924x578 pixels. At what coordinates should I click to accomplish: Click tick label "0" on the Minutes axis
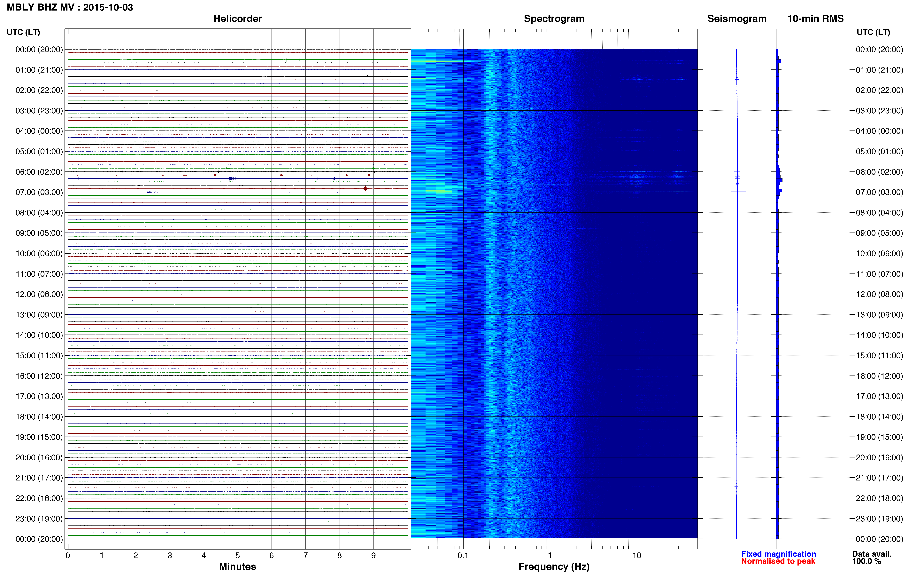point(68,555)
